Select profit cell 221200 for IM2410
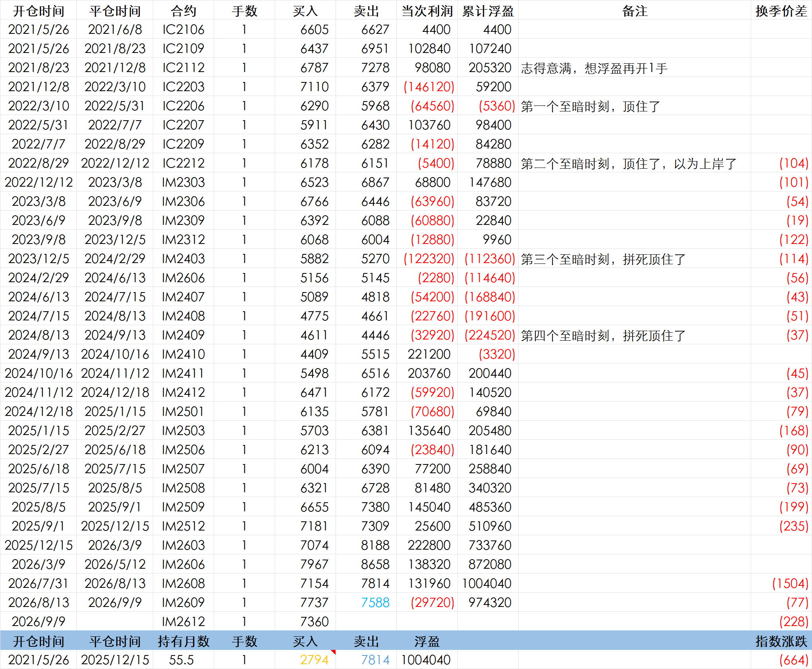Screen dimensions: 812x669 point(429,354)
